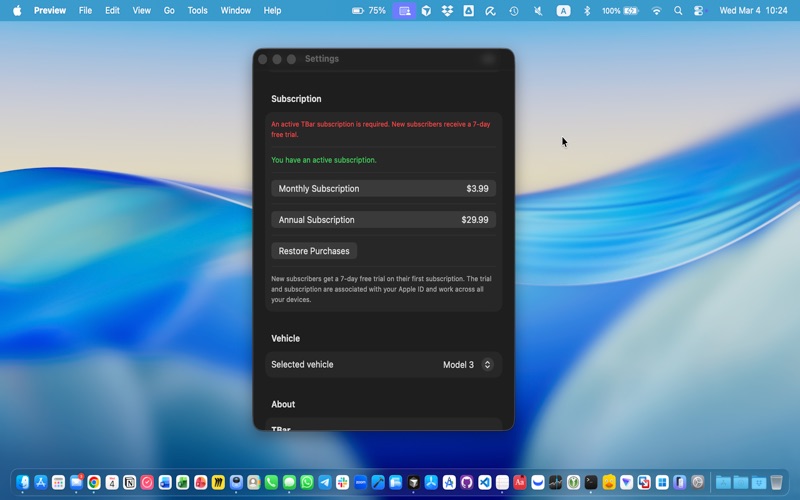Open Slack from the dock
Image resolution: width=800 pixels, height=500 pixels.
(342, 482)
